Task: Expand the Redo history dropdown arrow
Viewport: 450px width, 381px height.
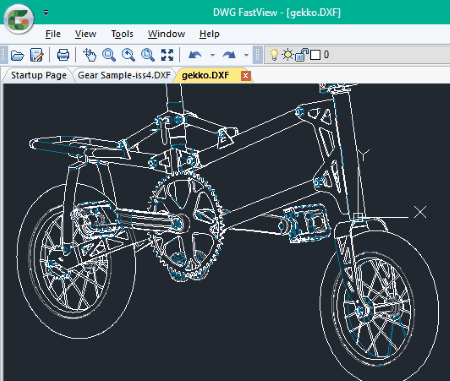Action: [246, 55]
